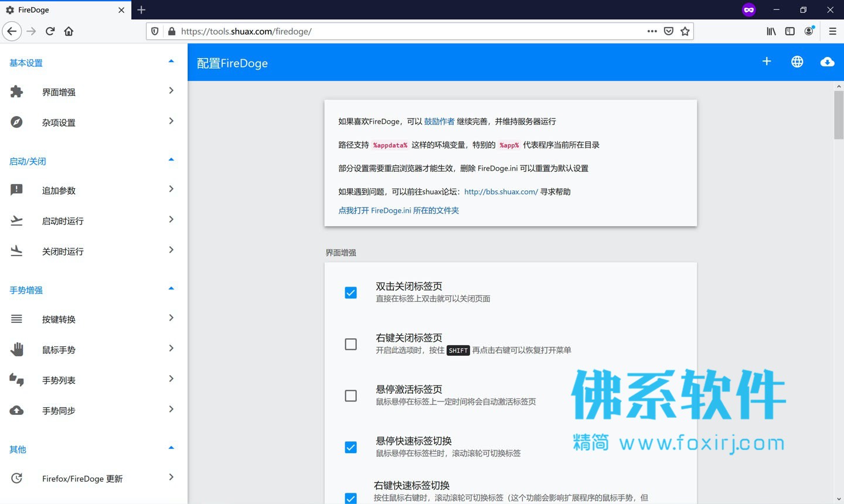Uncheck 双击关闭标签页 checkbox

click(350, 292)
